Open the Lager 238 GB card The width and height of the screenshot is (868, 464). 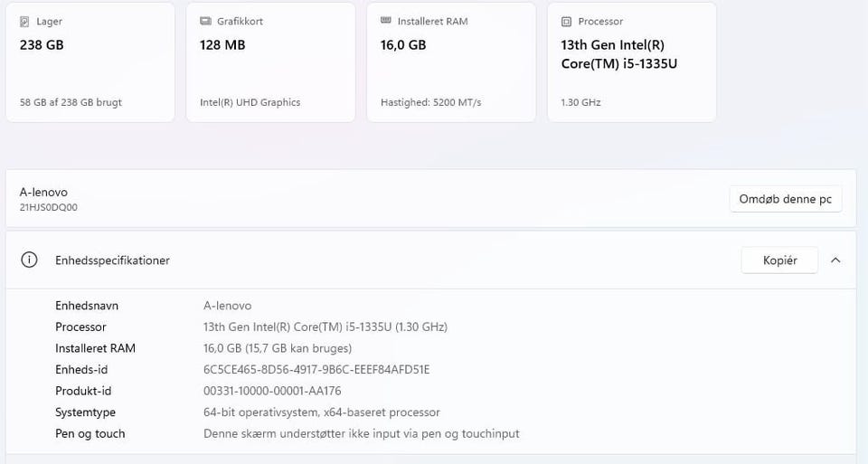coord(90,63)
